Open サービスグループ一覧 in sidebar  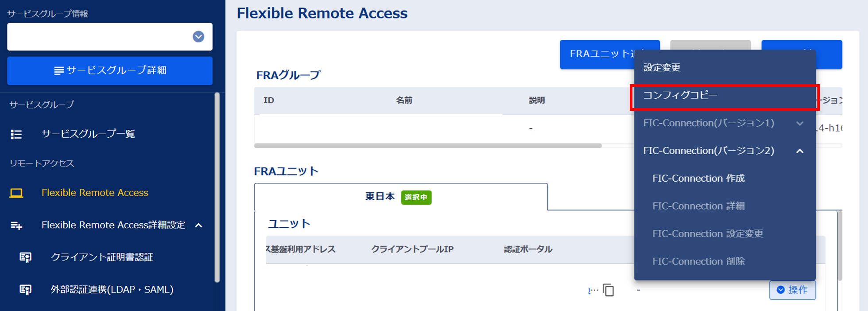coord(88,134)
